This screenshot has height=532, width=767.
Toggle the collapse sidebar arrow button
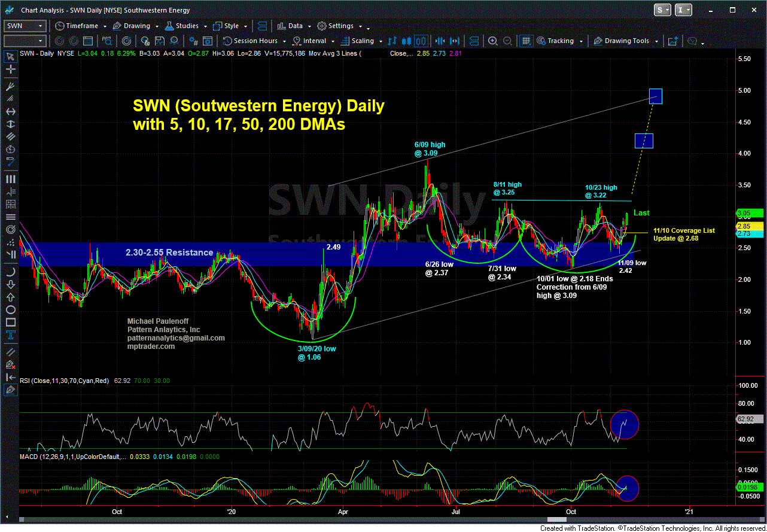(x=10, y=377)
